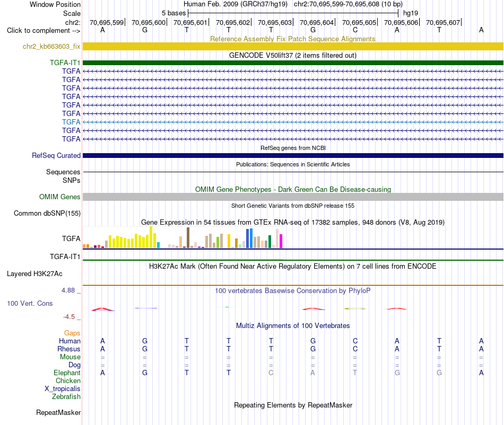Open "Reference Assembly Fix Patch Sequence Alignments" track title
This screenshot has height=425, width=504.
[x=292, y=39]
